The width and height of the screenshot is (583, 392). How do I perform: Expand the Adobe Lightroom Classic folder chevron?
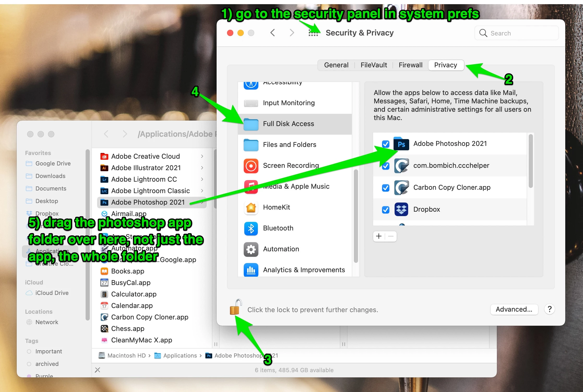point(202,191)
